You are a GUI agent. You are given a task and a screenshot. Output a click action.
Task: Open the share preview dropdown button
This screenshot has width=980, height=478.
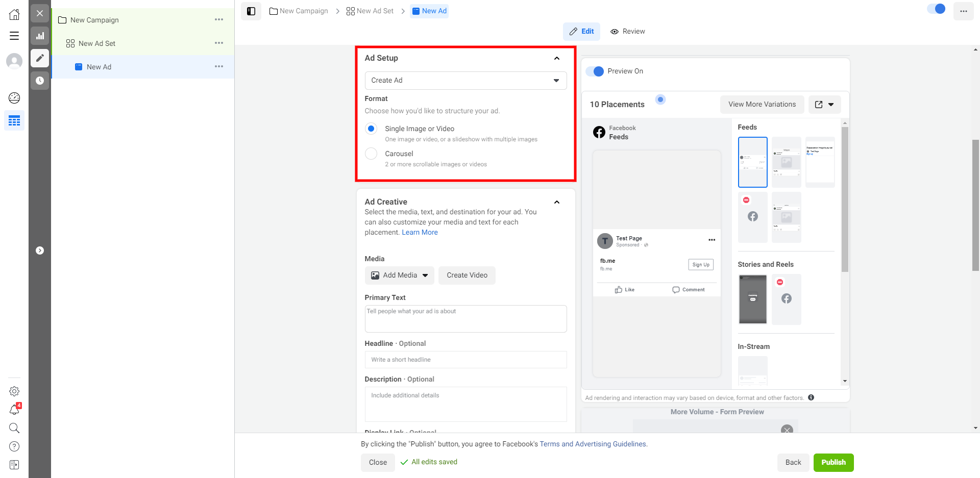point(824,105)
